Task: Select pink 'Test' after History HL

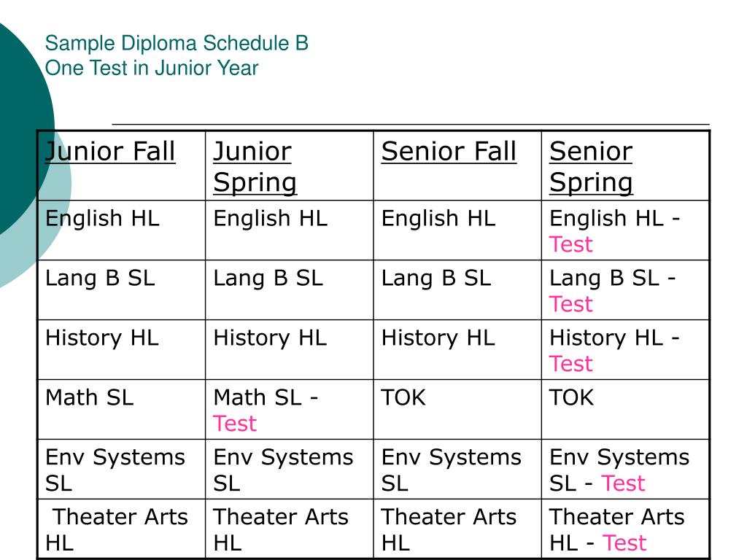Action: pos(570,365)
